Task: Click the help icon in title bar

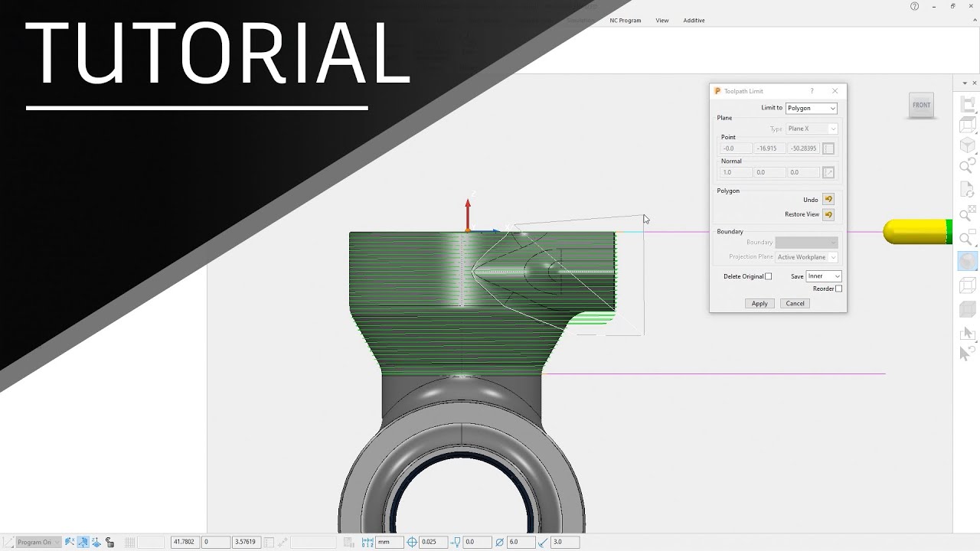Action: pos(914,6)
